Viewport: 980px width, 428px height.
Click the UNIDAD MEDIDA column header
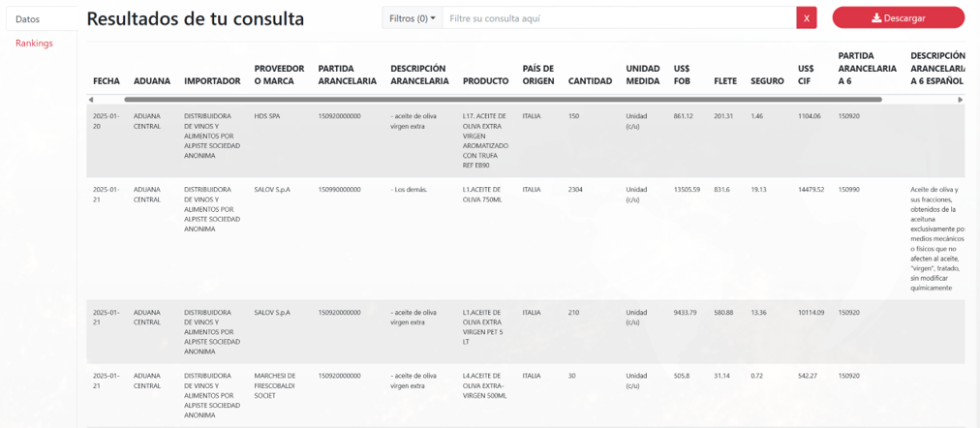(642, 75)
